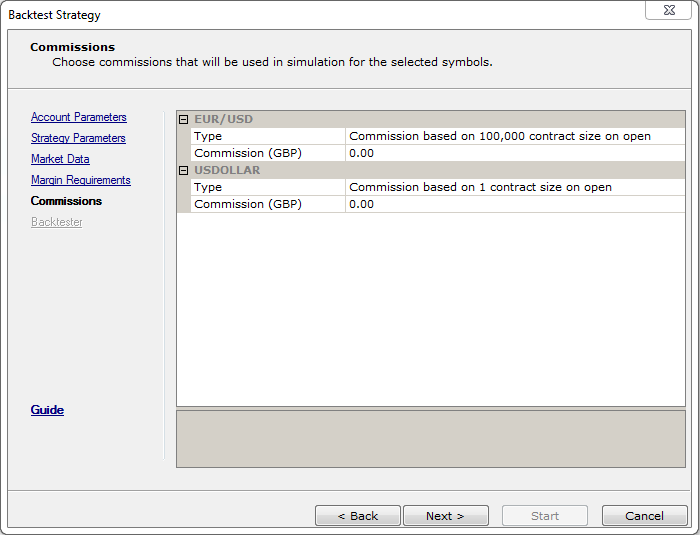Viewport: 700px width, 535px height.
Task: Proceed with the Next button
Action: tap(445, 516)
